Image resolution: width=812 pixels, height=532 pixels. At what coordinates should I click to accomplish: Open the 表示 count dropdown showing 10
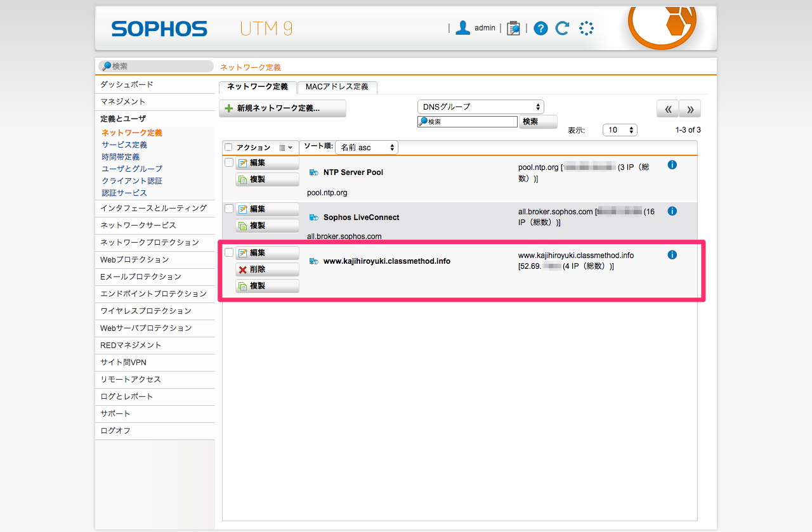[620, 130]
